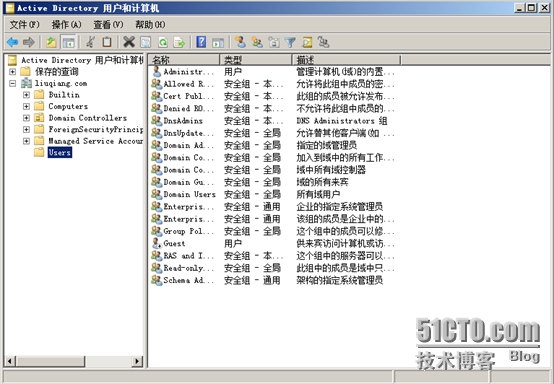Open the 查看(V) menu
Viewport: 554px width, 384px height.
pos(108,25)
